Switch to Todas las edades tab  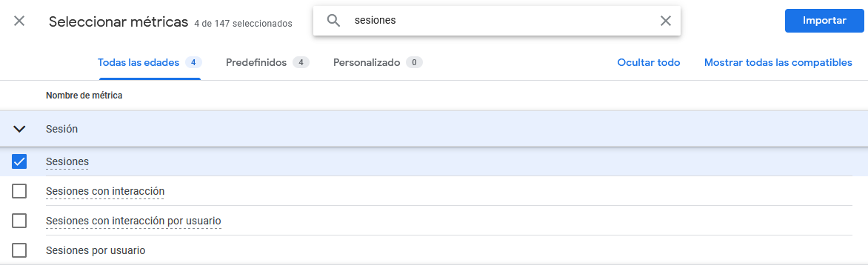(x=150, y=62)
